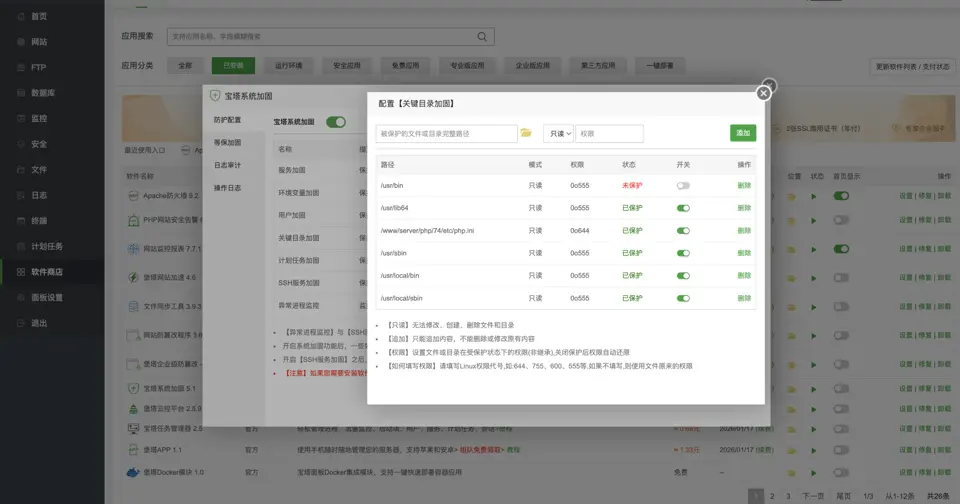Open 只读 mode dropdown
The height and width of the screenshot is (504, 960).
point(558,134)
